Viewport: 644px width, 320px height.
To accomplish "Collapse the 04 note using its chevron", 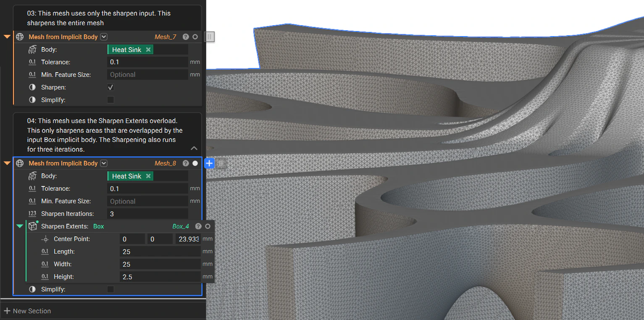I will [194, 148].
